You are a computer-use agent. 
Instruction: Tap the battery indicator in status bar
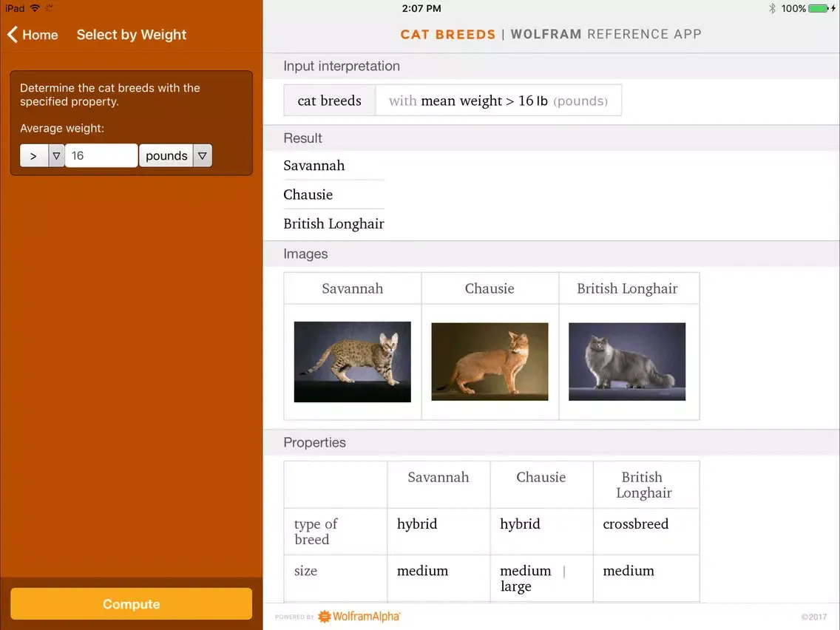[818, 8]
